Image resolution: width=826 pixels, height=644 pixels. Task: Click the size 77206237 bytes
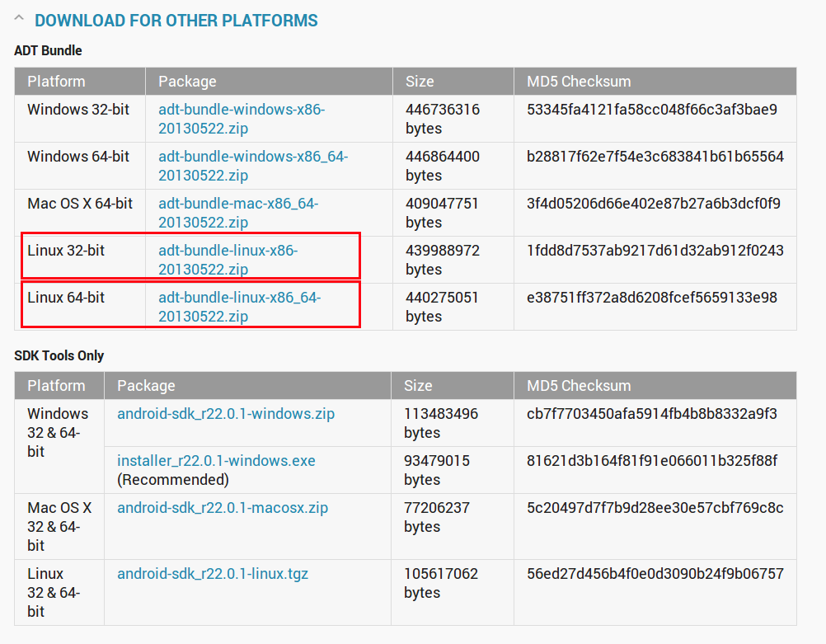pyautogui.click(x=437, y=516)
